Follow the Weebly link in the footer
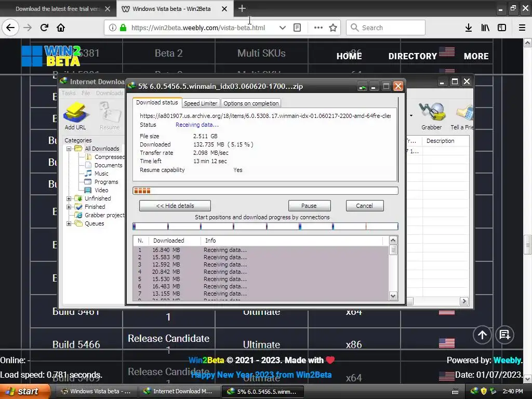Screen dimensions: 532x399 508,361
